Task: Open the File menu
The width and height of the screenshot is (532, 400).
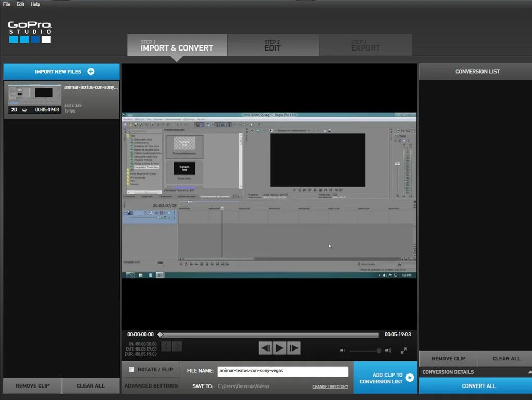Action: (x=7, y=4)
